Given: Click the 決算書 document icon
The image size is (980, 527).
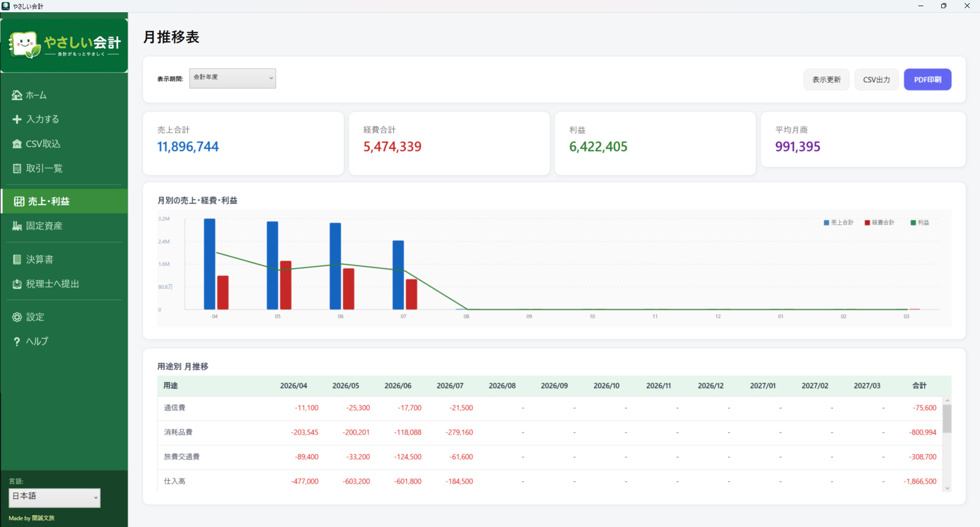Looking at the screenshot, I should click(x=17, y=259).
